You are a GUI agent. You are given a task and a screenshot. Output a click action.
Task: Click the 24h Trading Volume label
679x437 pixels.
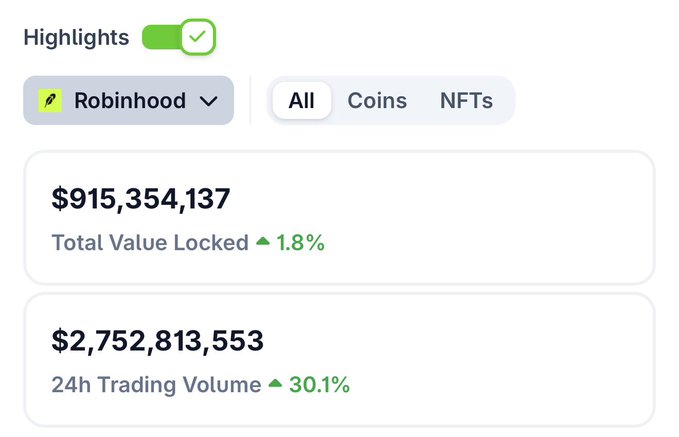(x=156, y=385)
